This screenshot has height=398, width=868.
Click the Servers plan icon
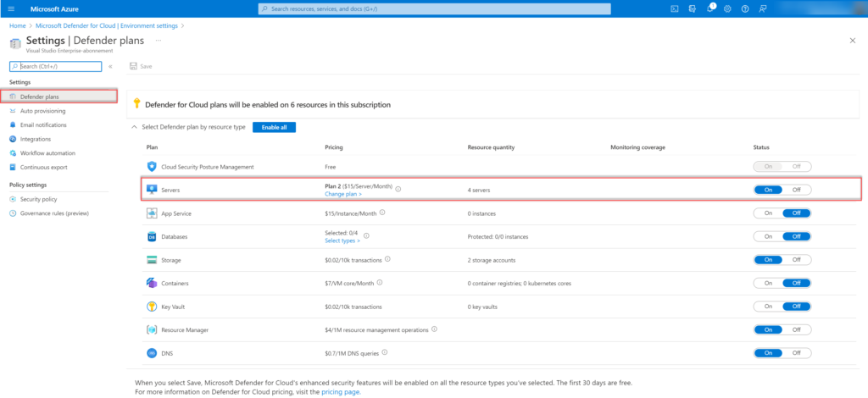[152, 190]
